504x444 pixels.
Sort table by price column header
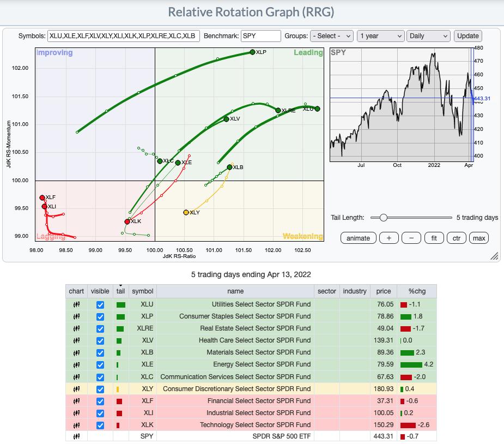[x=384, y=291]
